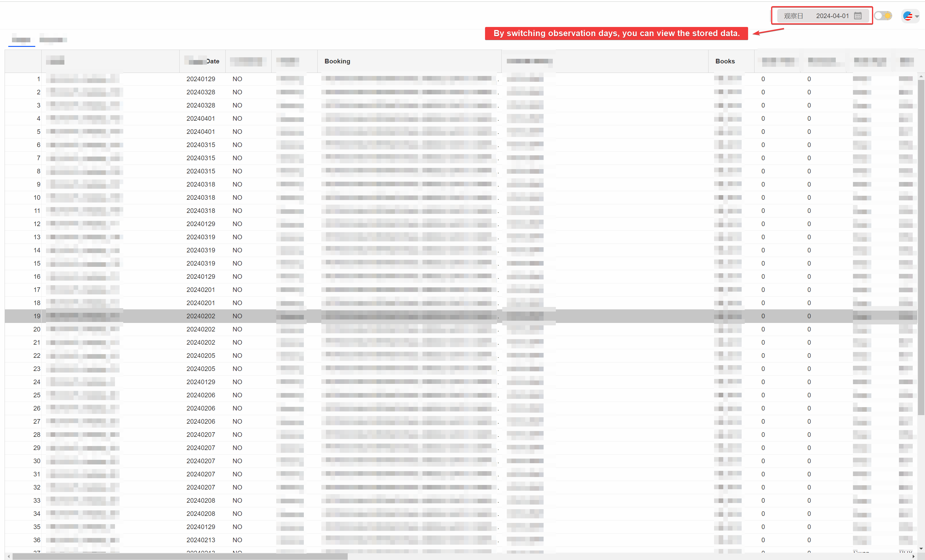Screen dimensions: 925x560
Task: Select date 20240206 in row 27
Action: coord(201,422)
